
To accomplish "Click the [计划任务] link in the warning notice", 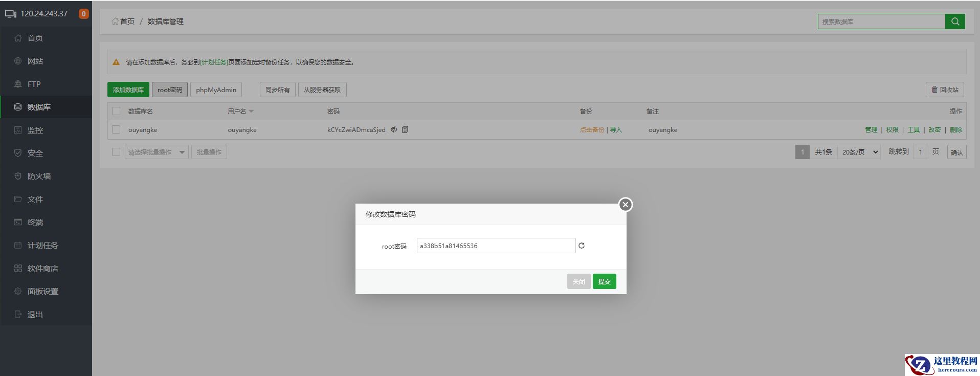I will pos(214,62).
